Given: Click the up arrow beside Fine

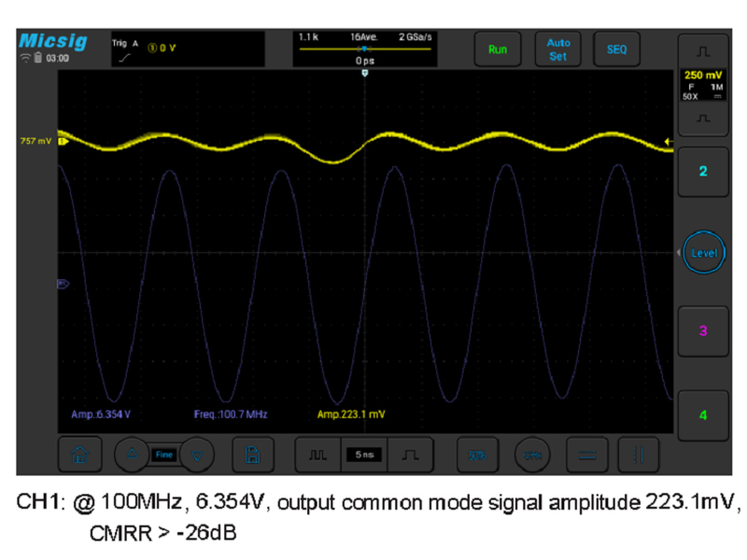Looking at the screenshot, I should point(133,455).
